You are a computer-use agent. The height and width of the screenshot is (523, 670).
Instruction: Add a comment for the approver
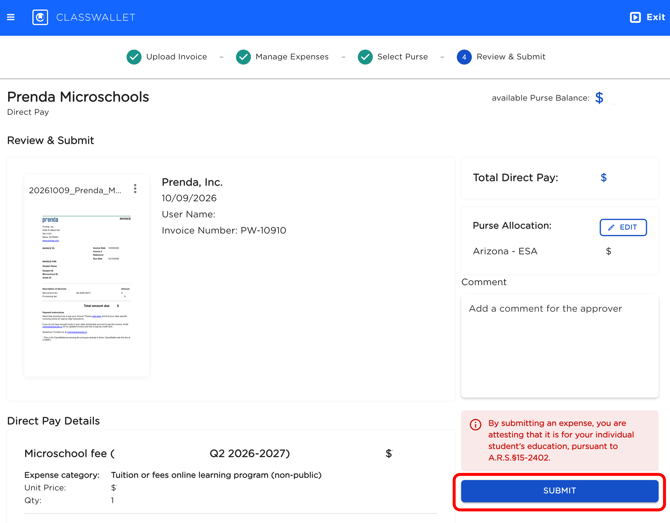559,346
